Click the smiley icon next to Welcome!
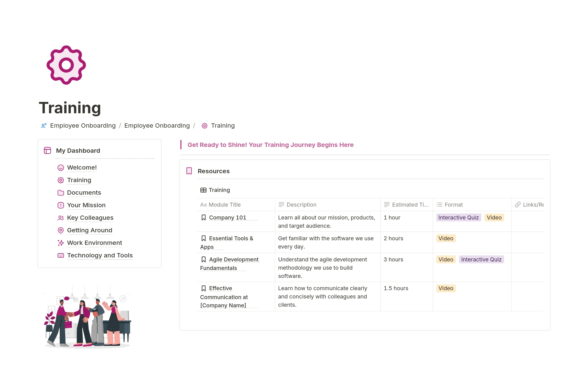This screenshot has height=367, width=588. 61,168
